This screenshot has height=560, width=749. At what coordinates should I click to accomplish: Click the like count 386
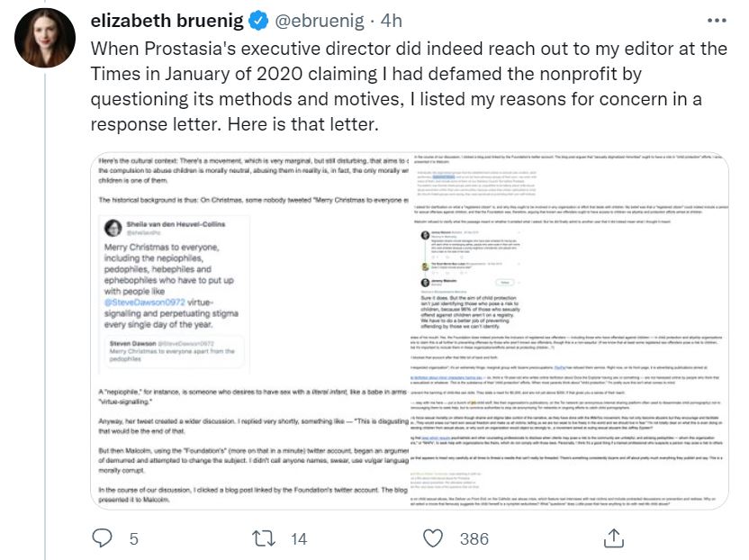474,539
